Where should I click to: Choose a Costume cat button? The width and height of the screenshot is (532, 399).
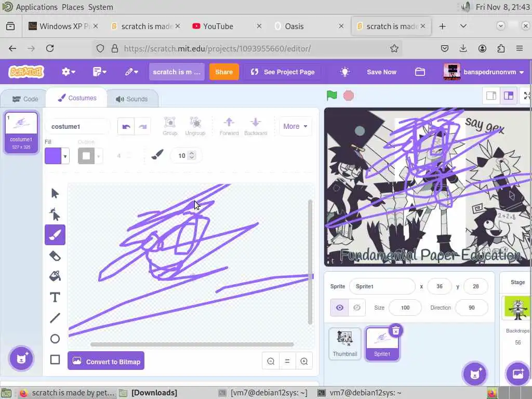(21, 358)
